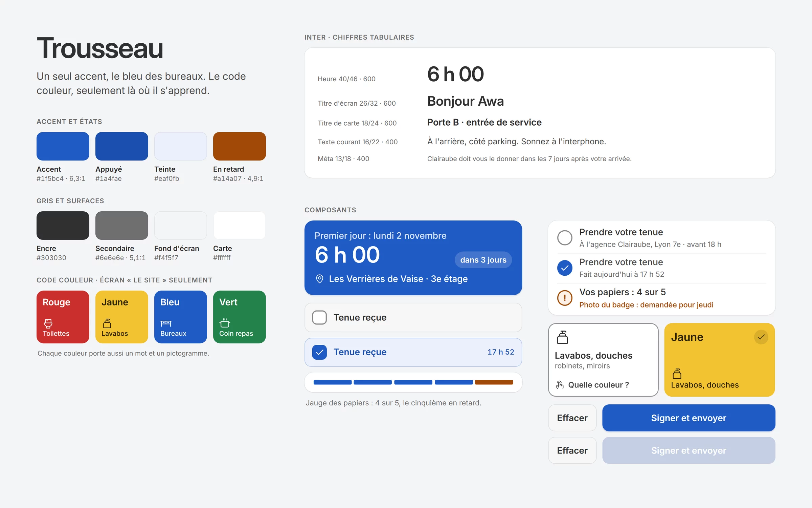Click the soap icon in the large Jaune card
812x508 pixels.
pyautogui.click(x=677, y=374)
